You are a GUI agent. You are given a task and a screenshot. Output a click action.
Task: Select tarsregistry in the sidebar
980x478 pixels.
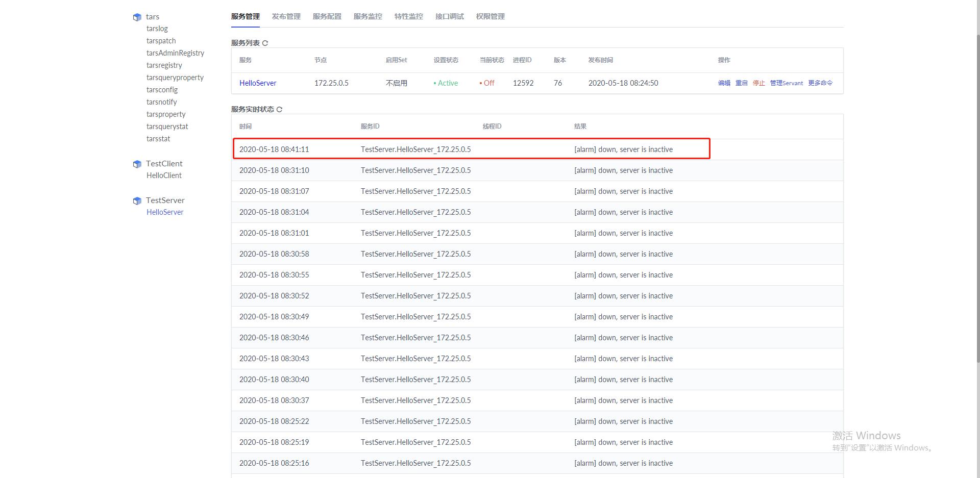tap(164, 65)
